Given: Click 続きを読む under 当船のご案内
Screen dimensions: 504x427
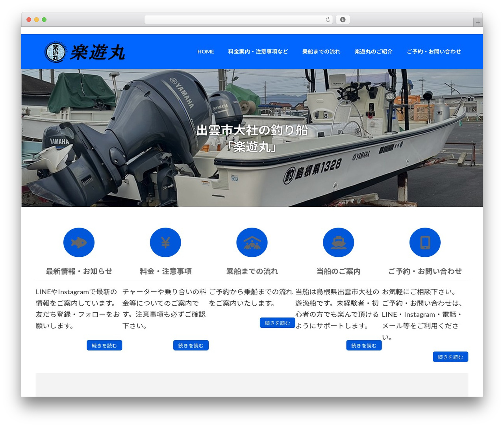Looking at the screenshot, I should pyautogui.click(x=364, y=345).
